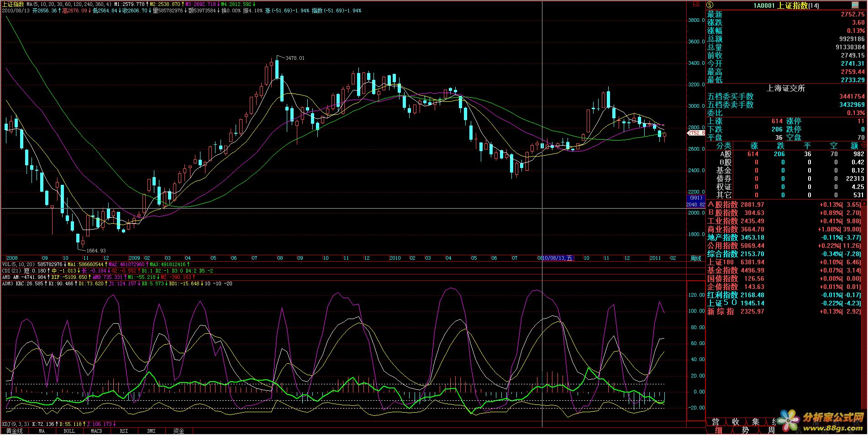
Task: Click the ADM3 indicator label
Action: 8,284
